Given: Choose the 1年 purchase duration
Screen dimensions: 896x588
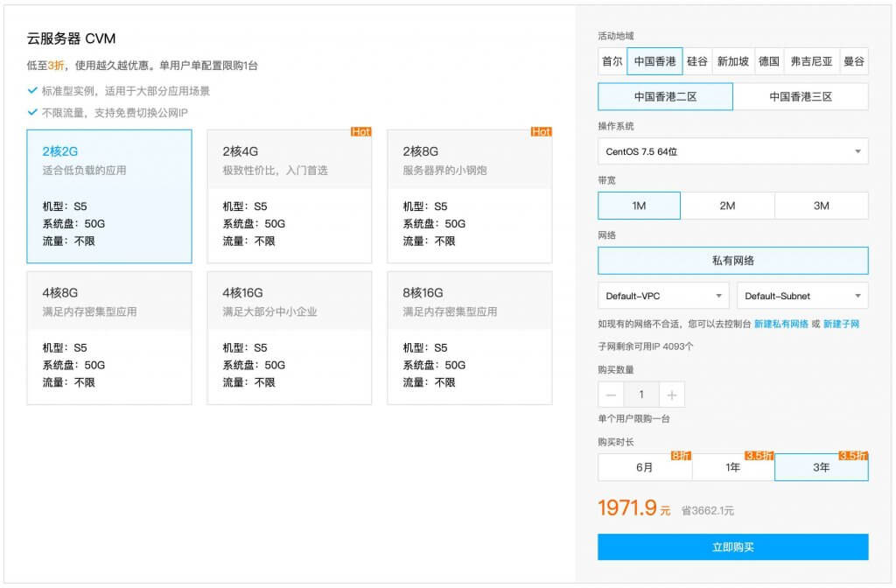Looking at the screenshot, I should point(733,467).
